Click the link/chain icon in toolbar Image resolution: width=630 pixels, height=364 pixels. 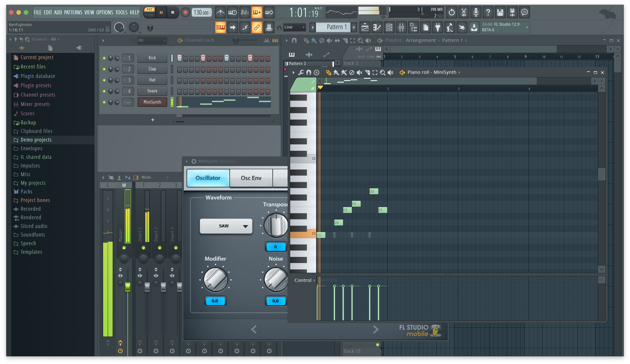click(257, 27)
